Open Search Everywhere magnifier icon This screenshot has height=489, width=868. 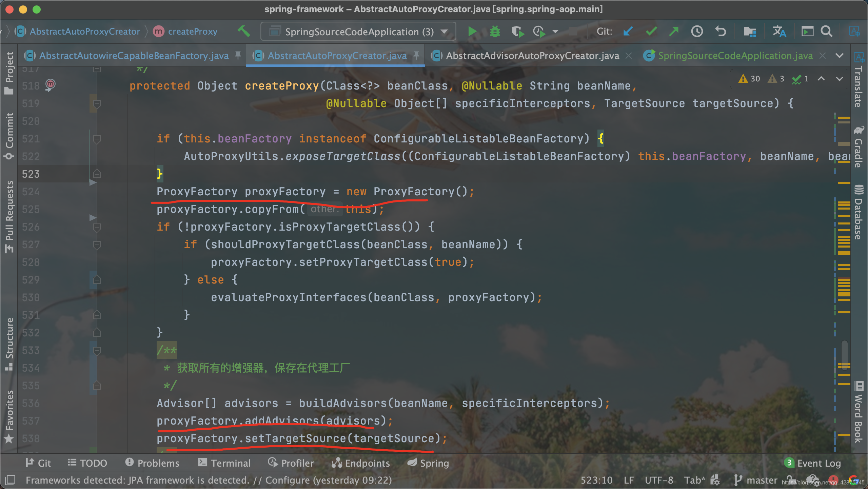pos(826,32)
